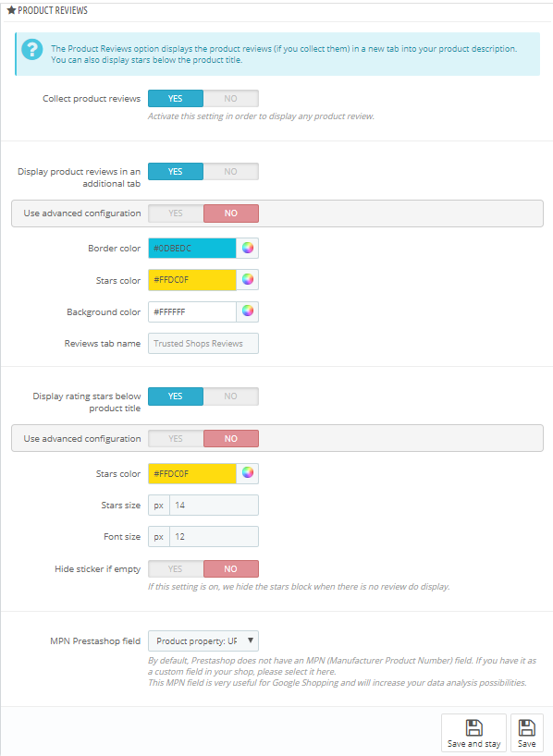
Task: Open color wheel picker for Border color
Action: [x=248, y=249]
